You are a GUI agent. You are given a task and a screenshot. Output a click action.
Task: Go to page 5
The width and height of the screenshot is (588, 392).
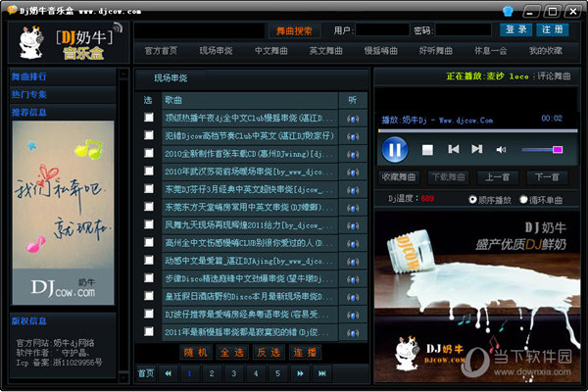click(277, 373)
